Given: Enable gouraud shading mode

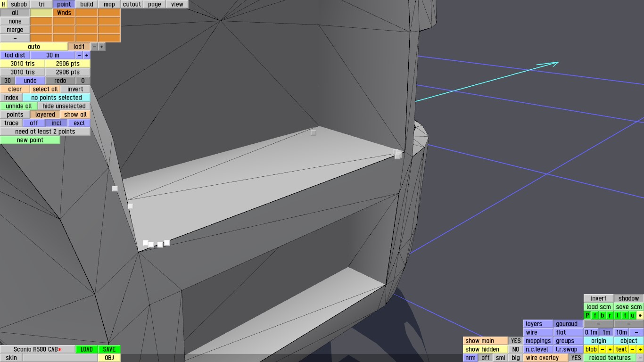Looking at the screenshot, I should tap(569, 324).
